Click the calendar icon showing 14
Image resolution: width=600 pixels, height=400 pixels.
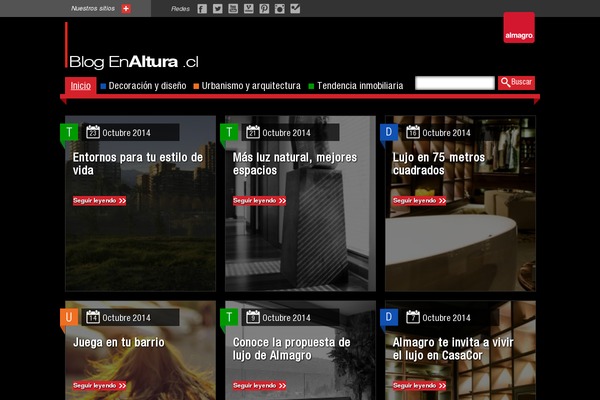[93, 317]
